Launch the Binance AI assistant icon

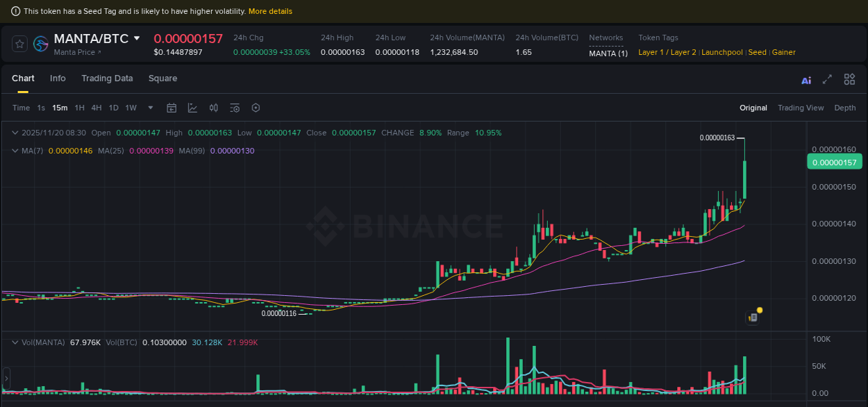pyautogui.click(x=806, y=80)
